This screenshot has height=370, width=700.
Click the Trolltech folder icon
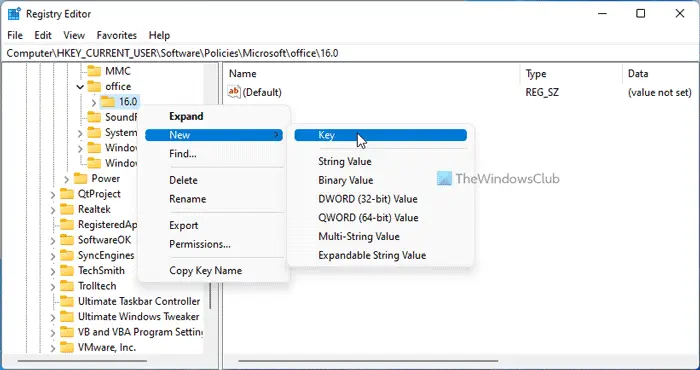(67, 286)
